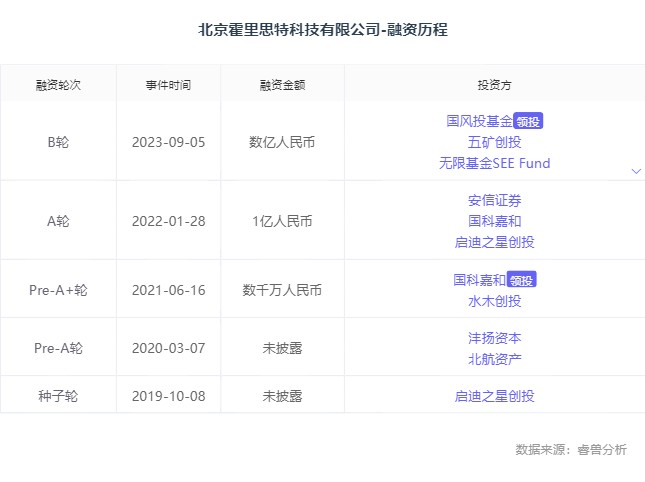Screen dimensions: 645x482
Task: Open 水木创投 investor link
Action: pyautogui.click(x=494, y=301)
